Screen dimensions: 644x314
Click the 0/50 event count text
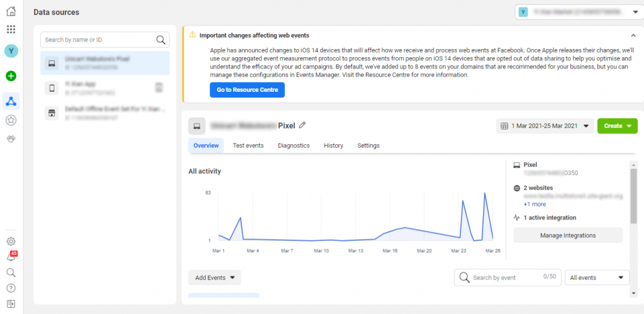click(x=550, y=276)
